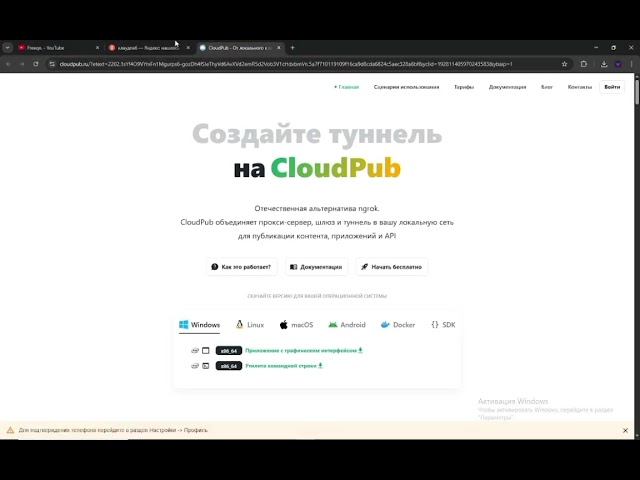
Task: Click x86_64 badge in command line row
Action: point(229,366)
